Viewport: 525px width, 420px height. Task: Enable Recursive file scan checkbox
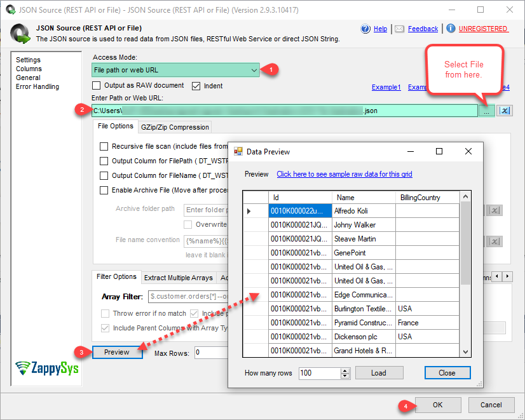(x=104, y=147)
